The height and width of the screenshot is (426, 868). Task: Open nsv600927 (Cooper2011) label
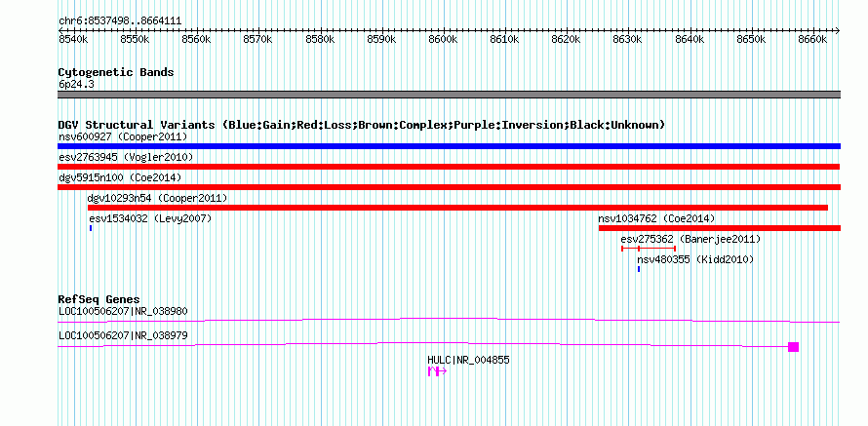(x=123, y=136)
